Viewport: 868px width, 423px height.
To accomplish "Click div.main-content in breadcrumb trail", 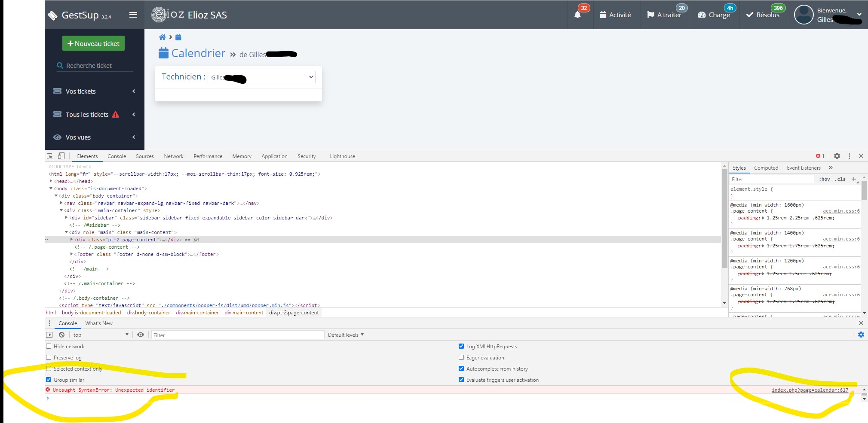I will (x=244, y=313).
